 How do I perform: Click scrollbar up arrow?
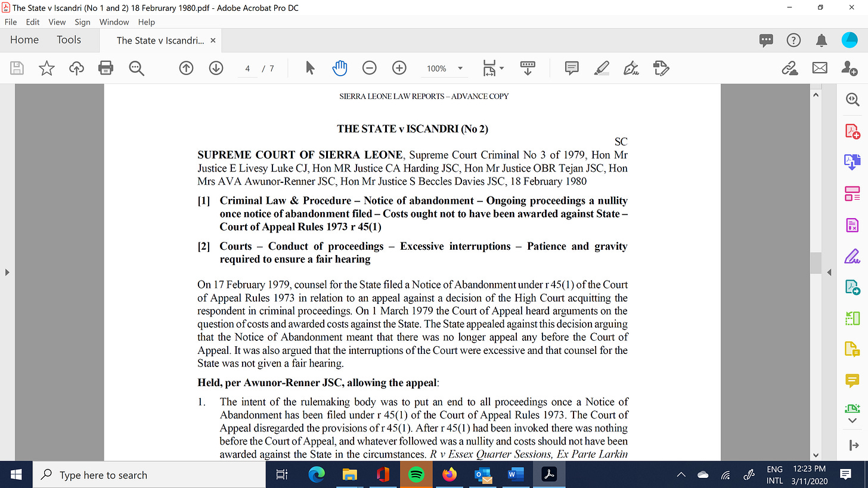(816, 94)
